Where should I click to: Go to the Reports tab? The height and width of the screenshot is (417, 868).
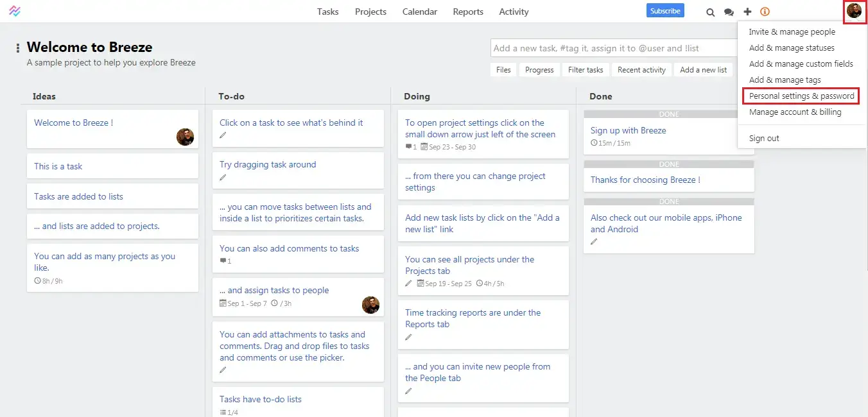click(x=467, y=12)
